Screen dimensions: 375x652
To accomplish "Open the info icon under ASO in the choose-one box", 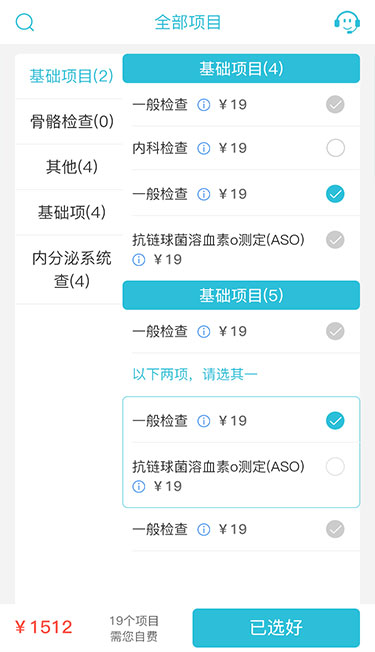I will pos(138,487).
